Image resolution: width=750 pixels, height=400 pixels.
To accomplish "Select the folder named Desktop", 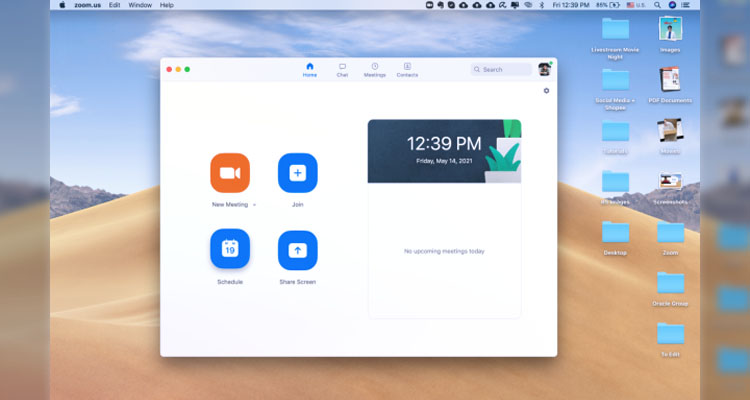I will pyautogui.click(x=615, y=232).
